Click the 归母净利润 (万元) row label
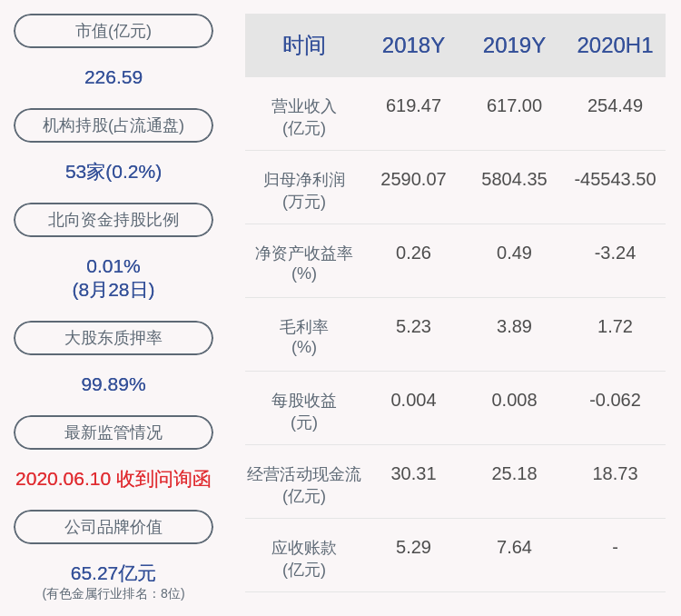The width and height of the screenshot is (681, 616). point(304,191)
